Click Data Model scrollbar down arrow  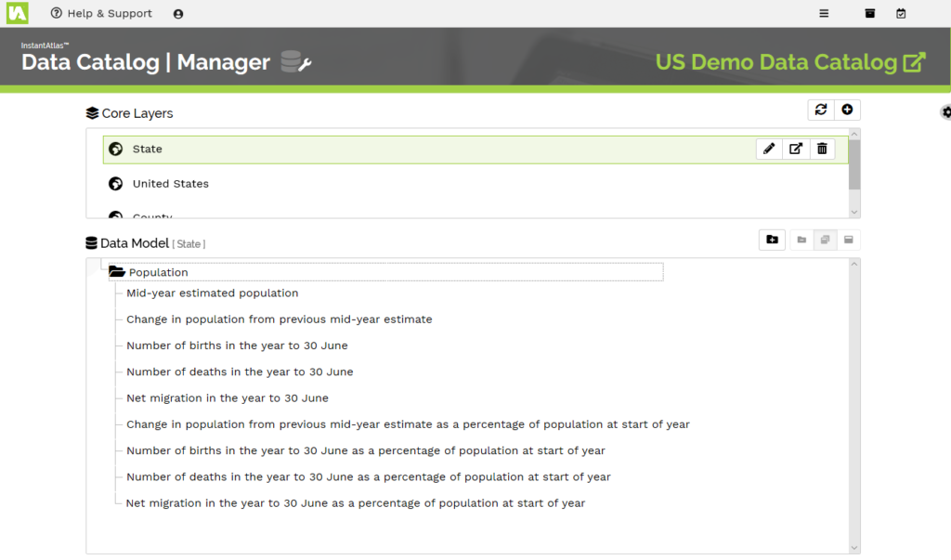click(x=854, y=548)
